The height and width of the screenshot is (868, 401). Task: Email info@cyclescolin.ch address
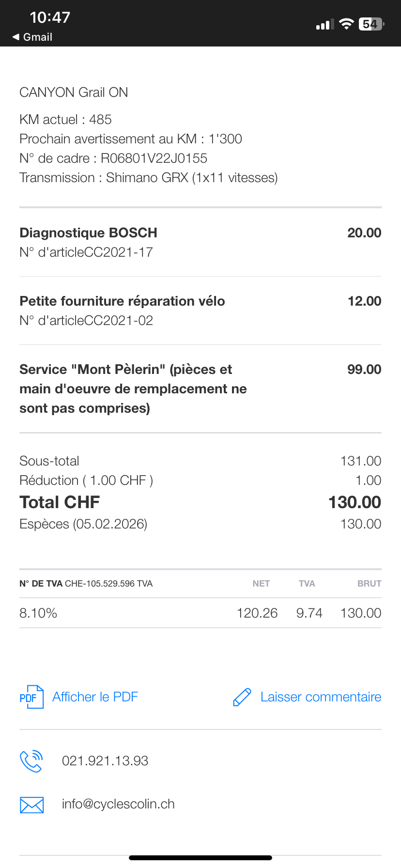118,804
